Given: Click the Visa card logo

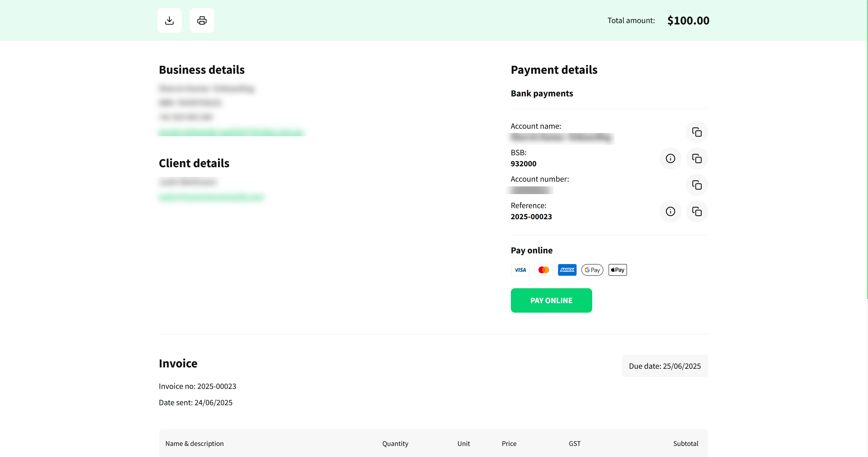Looking at the screenshot, I should [520, 270].
